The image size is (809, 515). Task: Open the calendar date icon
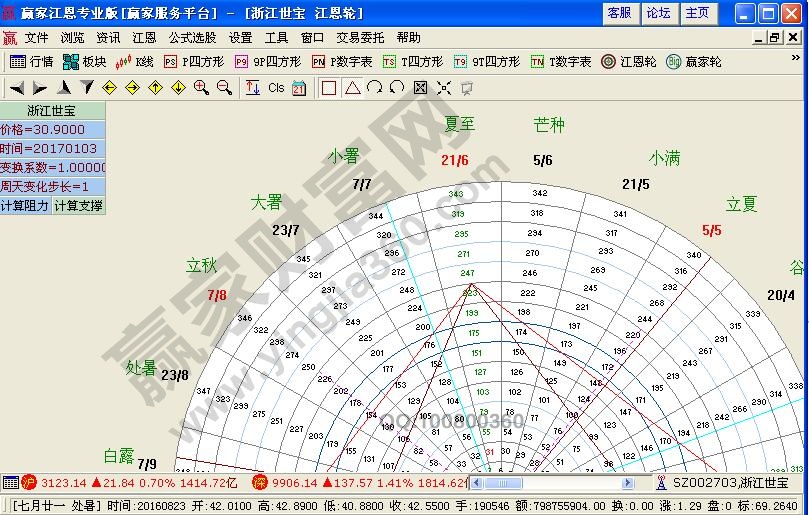[x=299, y=88]
